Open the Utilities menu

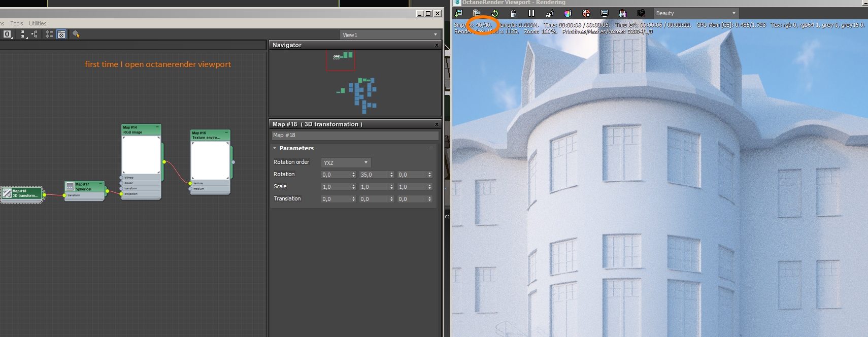pos(38,23)
